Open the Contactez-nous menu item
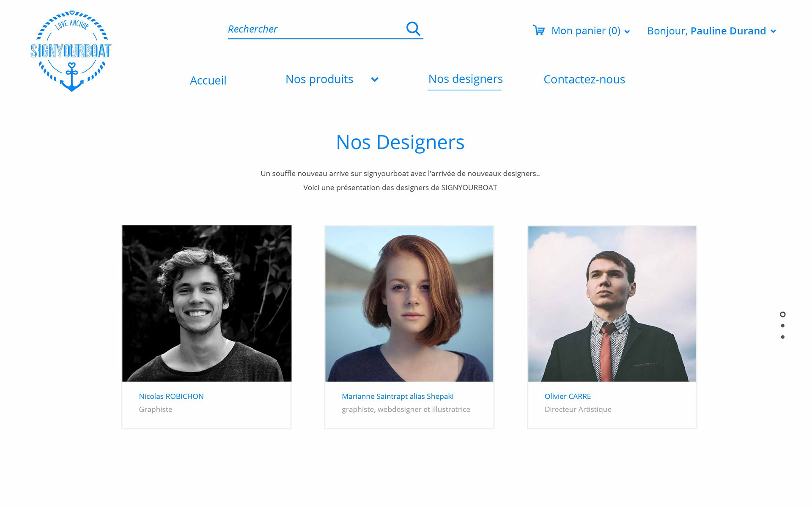812x508 pixels. [584, 79]
